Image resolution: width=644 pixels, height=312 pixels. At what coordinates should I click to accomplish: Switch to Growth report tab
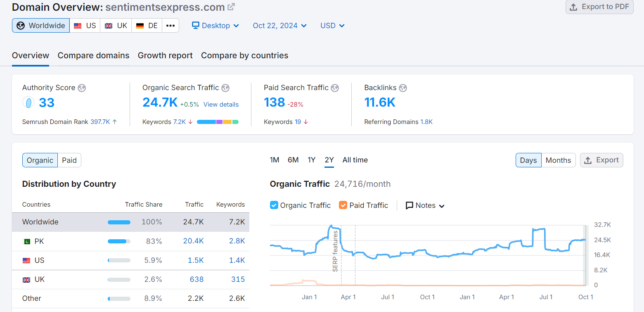coord(165,55)
